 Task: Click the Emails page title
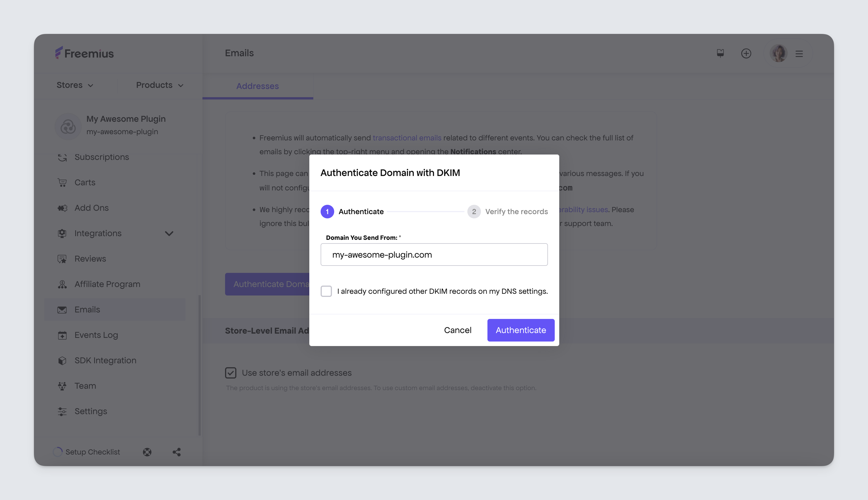point(239,53)
